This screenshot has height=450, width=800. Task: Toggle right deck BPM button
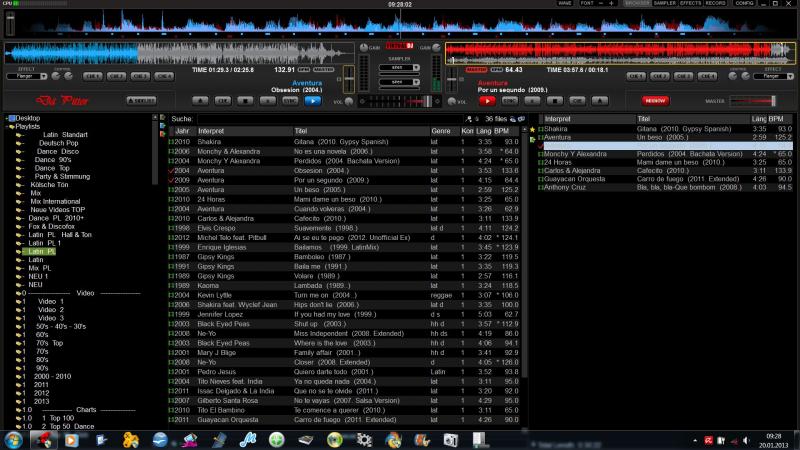(x=496, y=69)
